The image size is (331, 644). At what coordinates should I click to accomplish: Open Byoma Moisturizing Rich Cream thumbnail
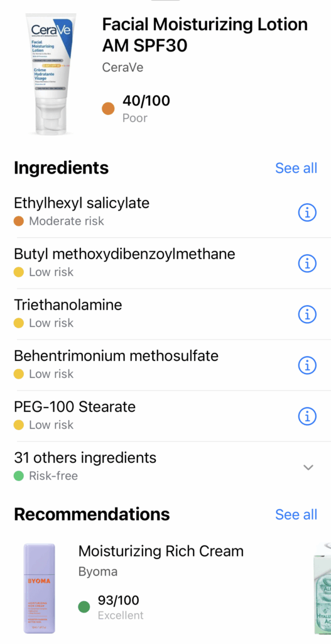[x=40, y=589]
